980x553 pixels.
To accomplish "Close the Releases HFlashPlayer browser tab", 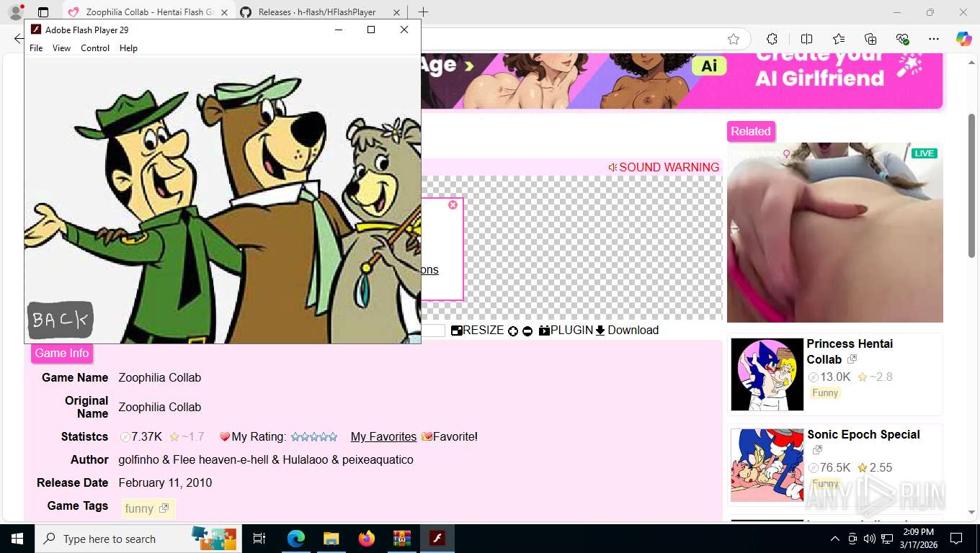I will click(x=396, y=12).
